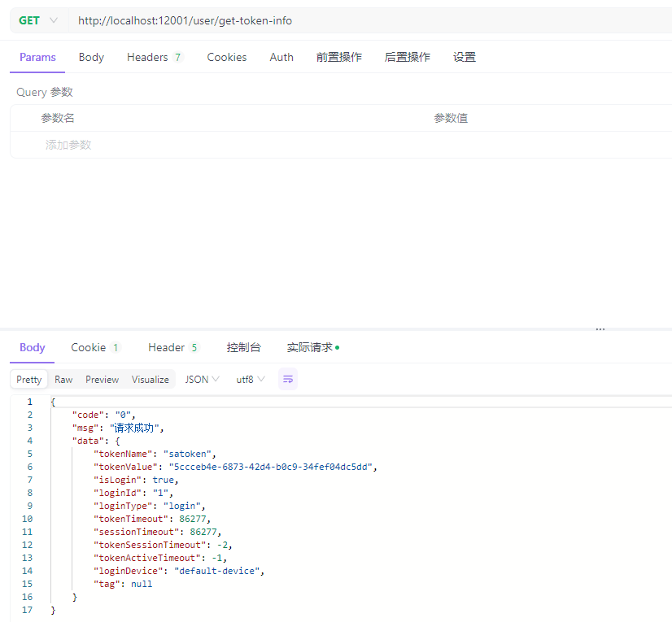Switch to the 前置操作 tab
The height and width of the screenshot is (622, 672).
338,57
